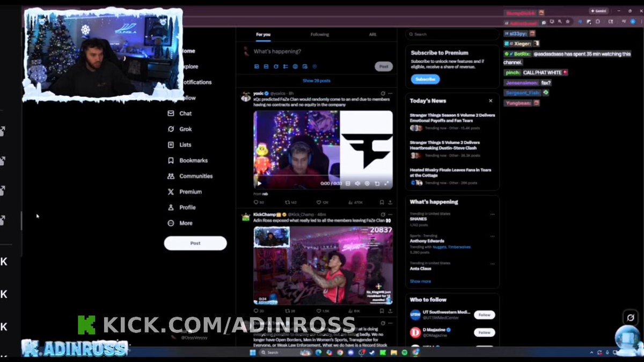644x362 pixels.
Task: Open KickChamp's video thumbnail
Action: click(323, 265)
